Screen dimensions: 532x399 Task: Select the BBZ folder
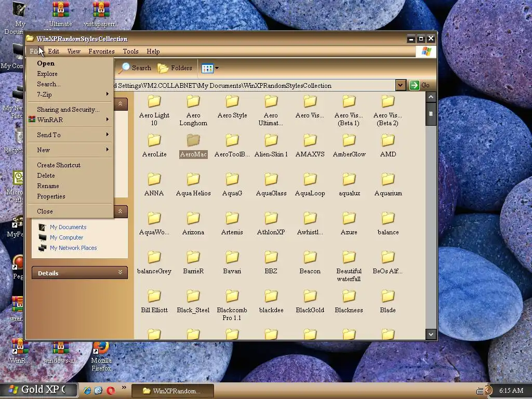(271, 263)
